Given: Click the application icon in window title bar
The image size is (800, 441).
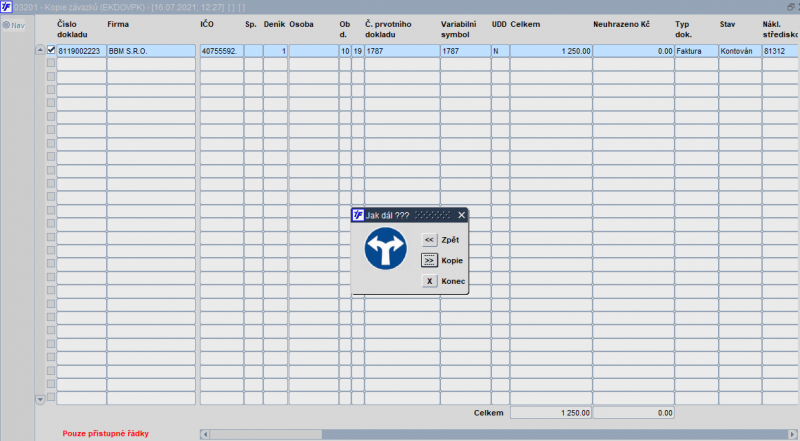Looking at the screenshot, I should pos(6,7).
